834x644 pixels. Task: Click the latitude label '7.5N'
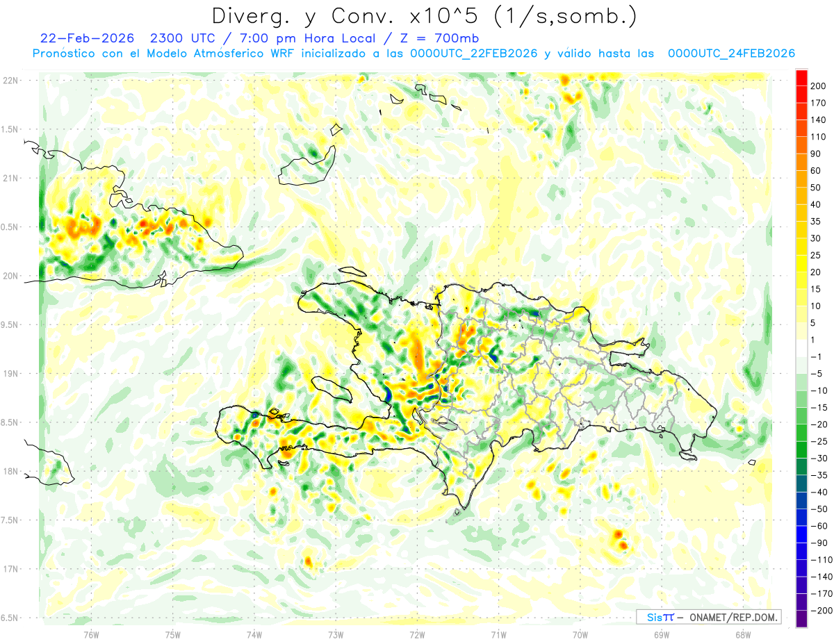(x=10, y=520)
